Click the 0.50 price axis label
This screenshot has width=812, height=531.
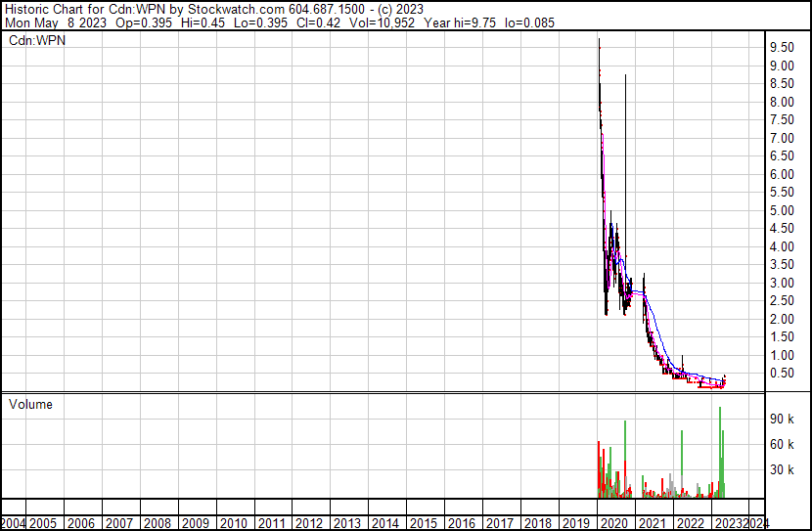click(x=782, y=374)
